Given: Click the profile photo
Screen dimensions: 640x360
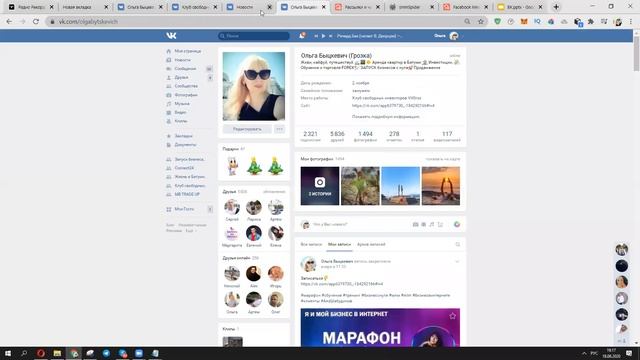Looking at the screenshot, I should point(253,86).
